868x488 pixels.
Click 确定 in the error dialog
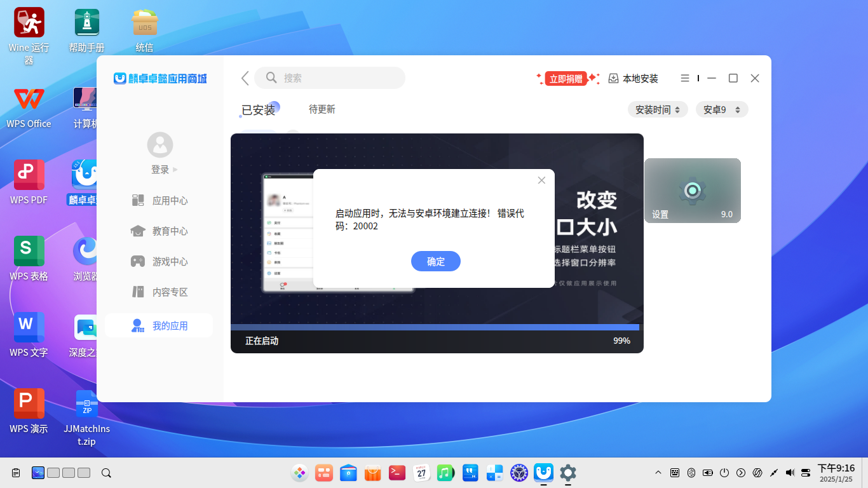click(436, 261)
